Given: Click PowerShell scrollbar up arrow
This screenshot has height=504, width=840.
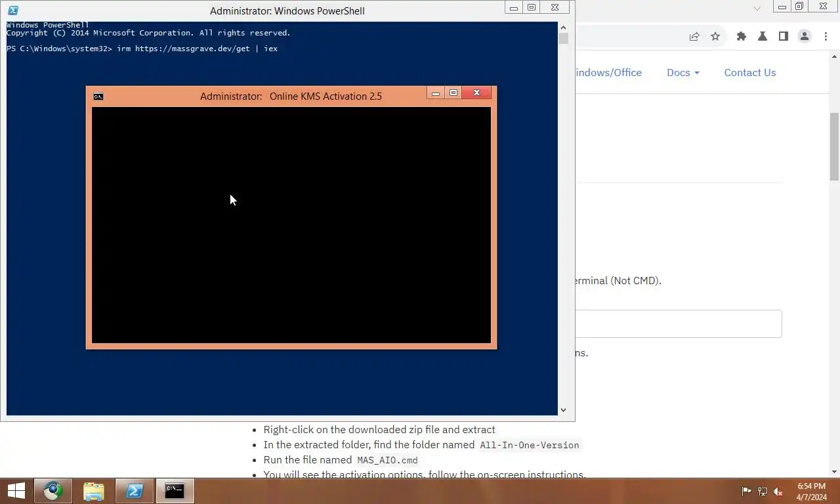Looking at the screenshot, I should [563, 28].
